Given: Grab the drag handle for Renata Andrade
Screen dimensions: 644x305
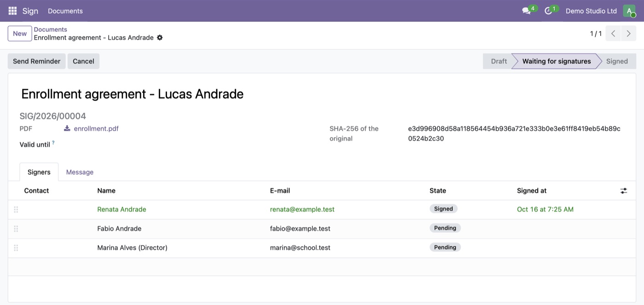Looking at the screenshot, I should (16, 210).
